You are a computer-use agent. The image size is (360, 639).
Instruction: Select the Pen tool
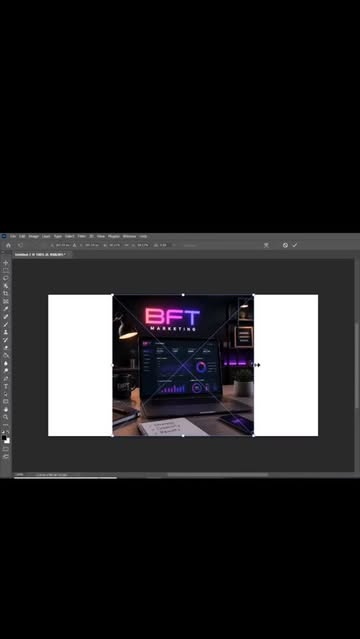pos(6,378)
